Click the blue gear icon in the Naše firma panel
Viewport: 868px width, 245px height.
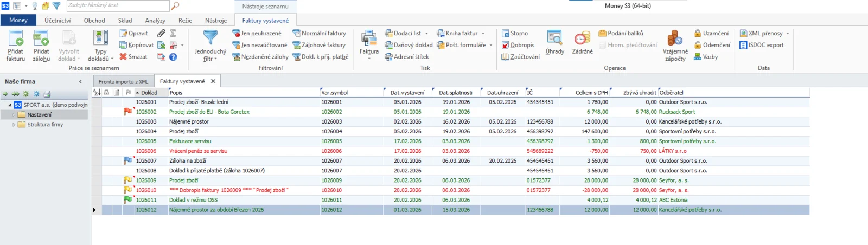(36, 94)
